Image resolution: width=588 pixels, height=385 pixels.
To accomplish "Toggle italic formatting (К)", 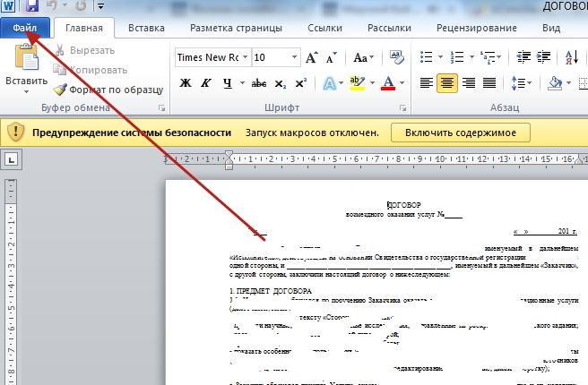I will tap(207, 83).
